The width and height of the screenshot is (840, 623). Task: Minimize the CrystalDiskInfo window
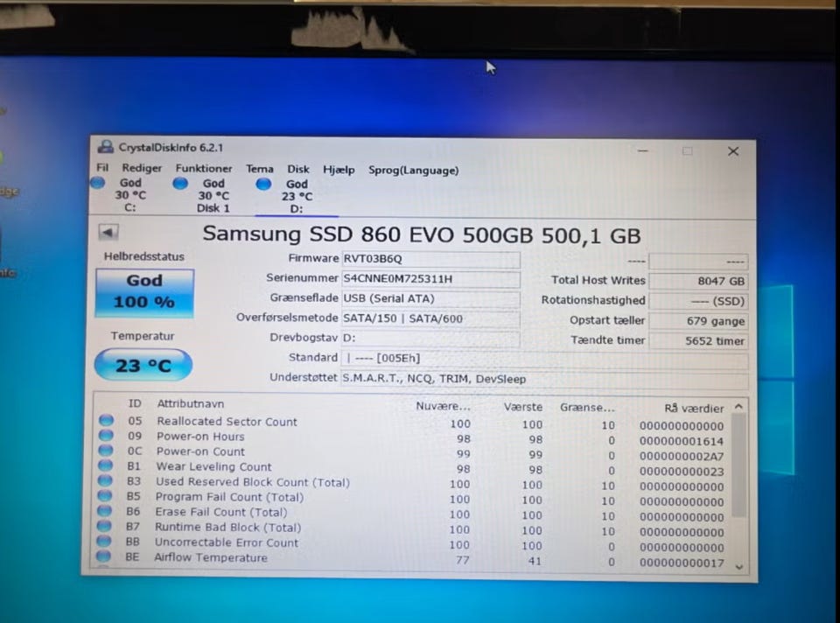tap(643, 151)
